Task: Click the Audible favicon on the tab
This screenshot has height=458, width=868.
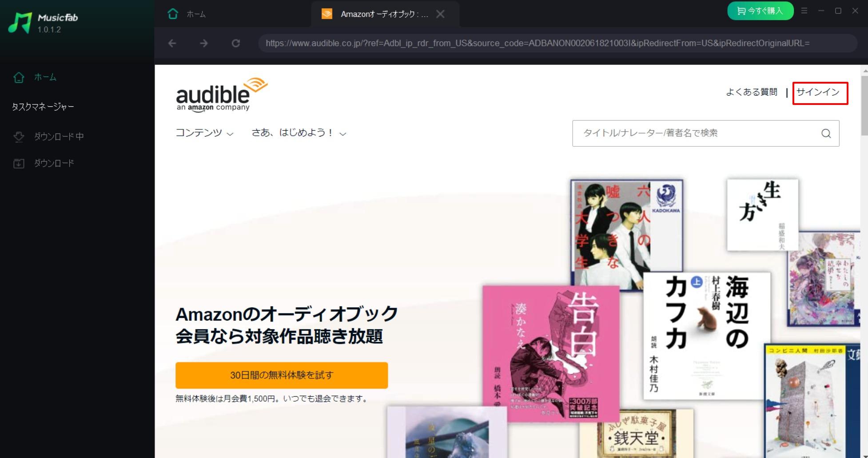Action: point(327,14)
